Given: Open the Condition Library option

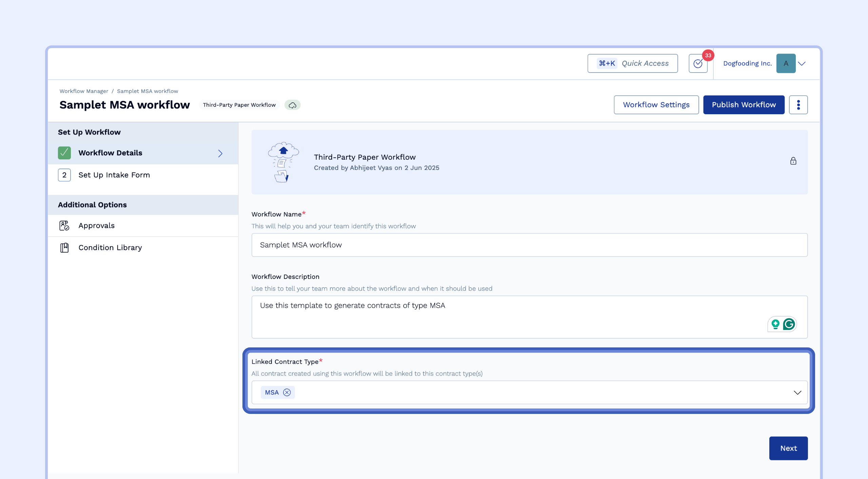Looking at the screenshot, I should point(110,247).
